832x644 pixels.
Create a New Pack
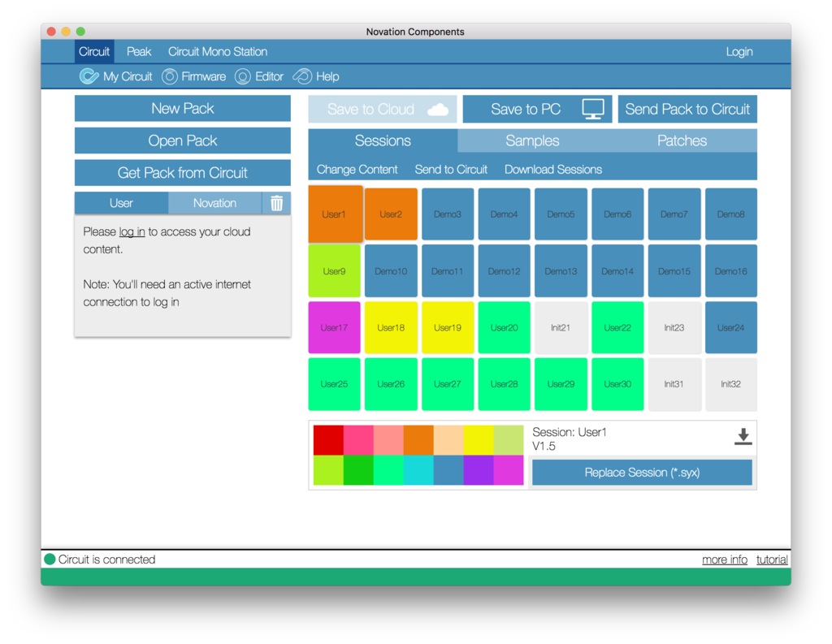[x=183, y=108]
